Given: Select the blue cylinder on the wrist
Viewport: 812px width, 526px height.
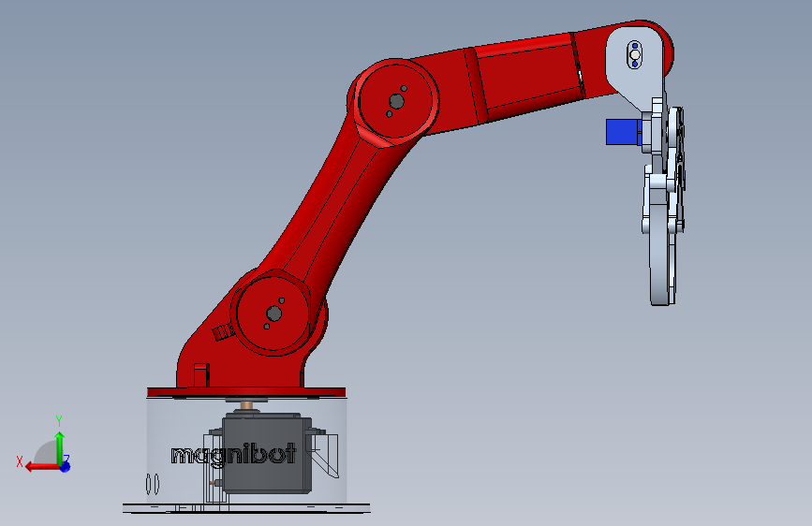Looking at the screenshot, I should point(624,132).
